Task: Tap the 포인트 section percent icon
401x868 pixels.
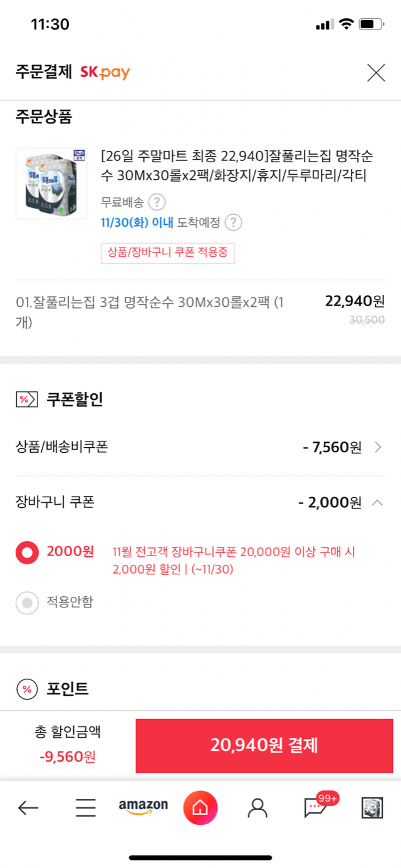Action: 27,690
